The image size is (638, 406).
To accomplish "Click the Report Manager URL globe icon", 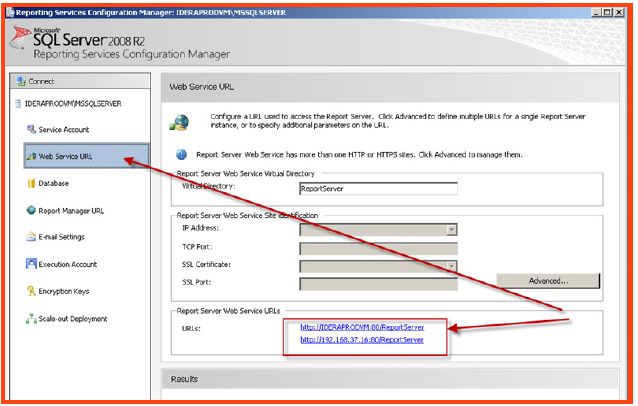I will [31, 210].
